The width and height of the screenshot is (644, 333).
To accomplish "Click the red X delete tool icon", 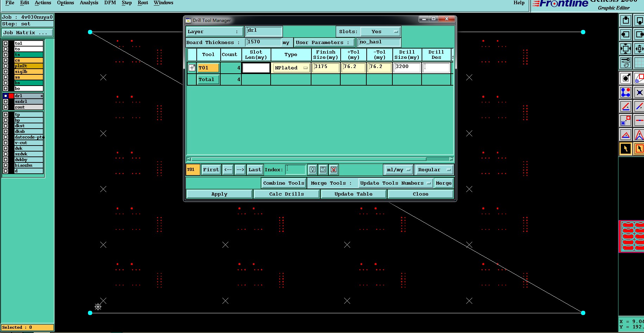I will coord(334,169).
